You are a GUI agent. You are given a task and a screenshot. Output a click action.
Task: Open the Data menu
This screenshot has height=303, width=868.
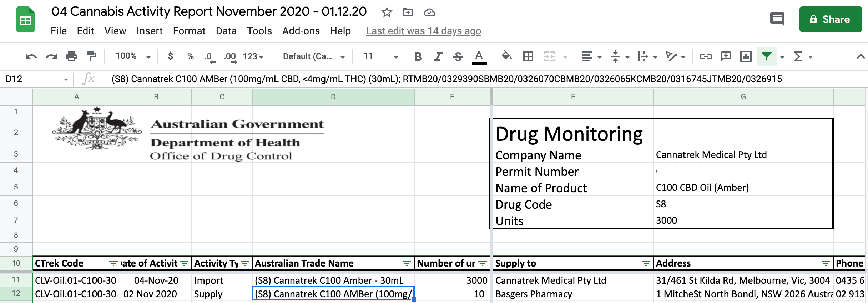pyautogui.click(x=226, y=31)
